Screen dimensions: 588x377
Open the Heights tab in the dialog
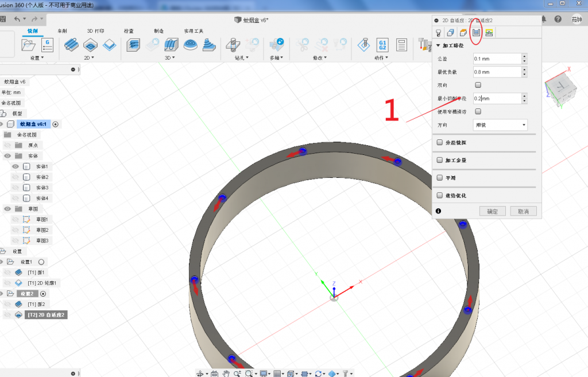point(463,33)
